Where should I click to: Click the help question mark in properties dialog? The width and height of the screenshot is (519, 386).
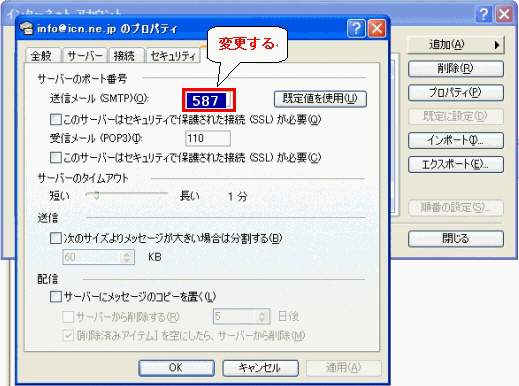coord(356,28)
